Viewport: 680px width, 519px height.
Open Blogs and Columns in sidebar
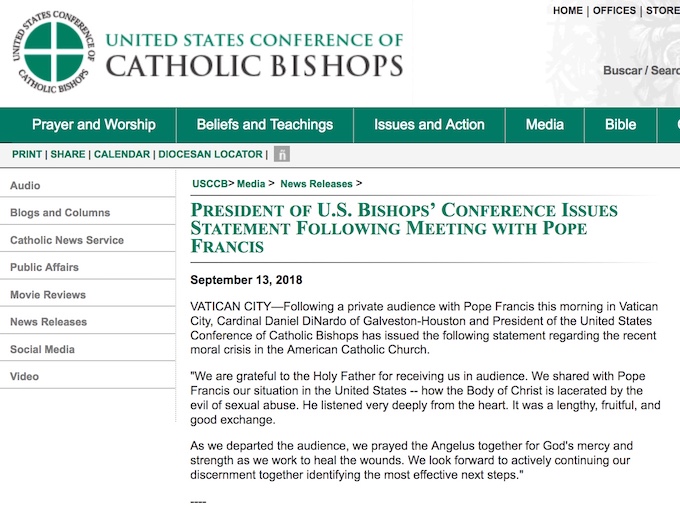pyautogui.click(x=60, y=213)
